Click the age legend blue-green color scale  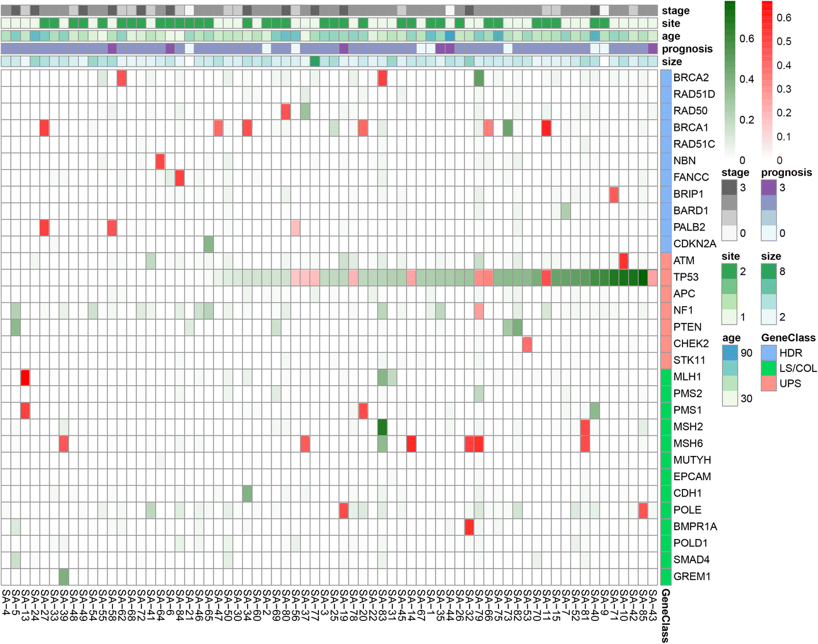coord(729,375)
